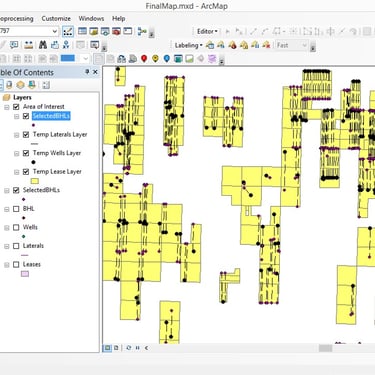Select the Find binoculars tool

pyautogui.click(x=43, y=45)
